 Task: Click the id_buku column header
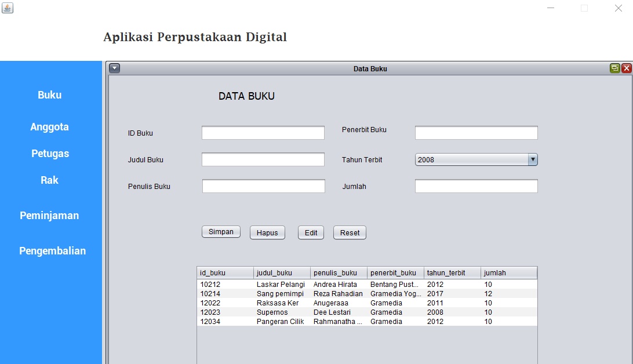(225, 273)
